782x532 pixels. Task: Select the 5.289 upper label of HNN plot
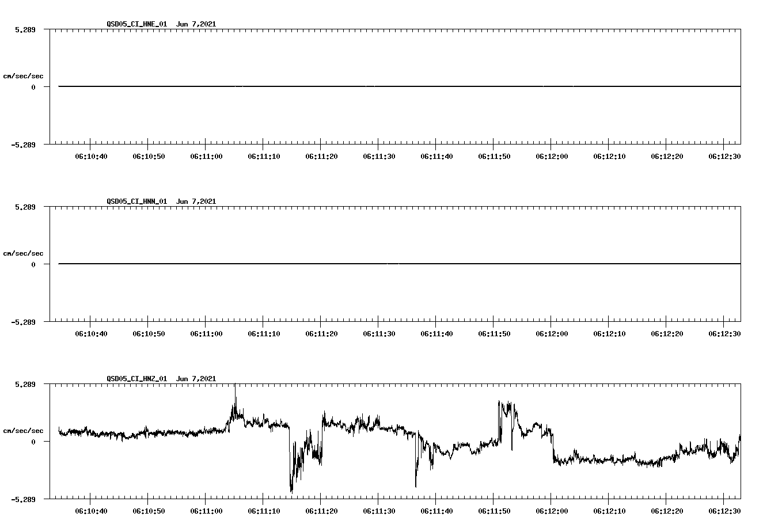pos(25,207)
